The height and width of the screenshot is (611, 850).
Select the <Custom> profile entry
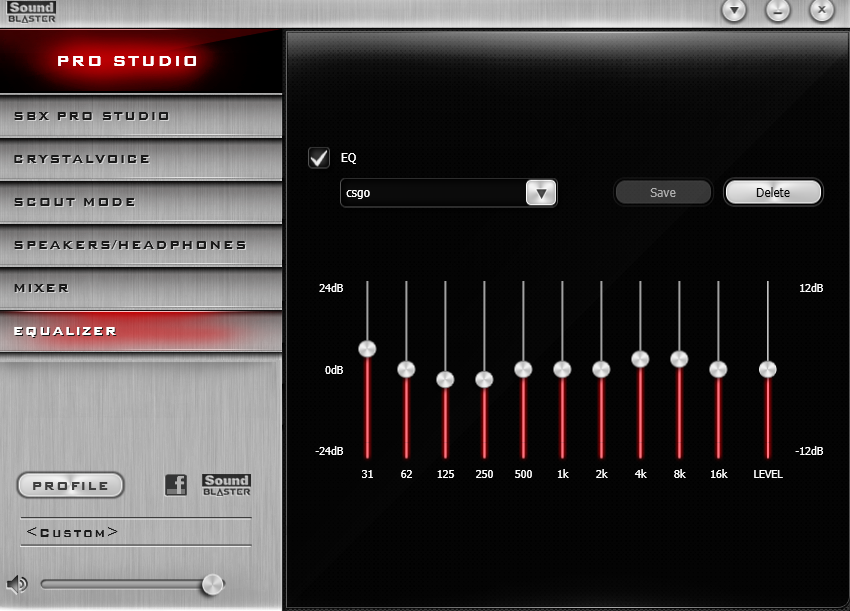(x=136, y=532)
